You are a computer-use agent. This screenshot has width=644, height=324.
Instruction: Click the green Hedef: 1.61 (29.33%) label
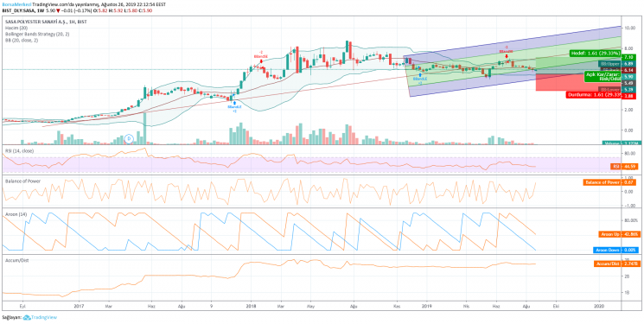[596, 54]
